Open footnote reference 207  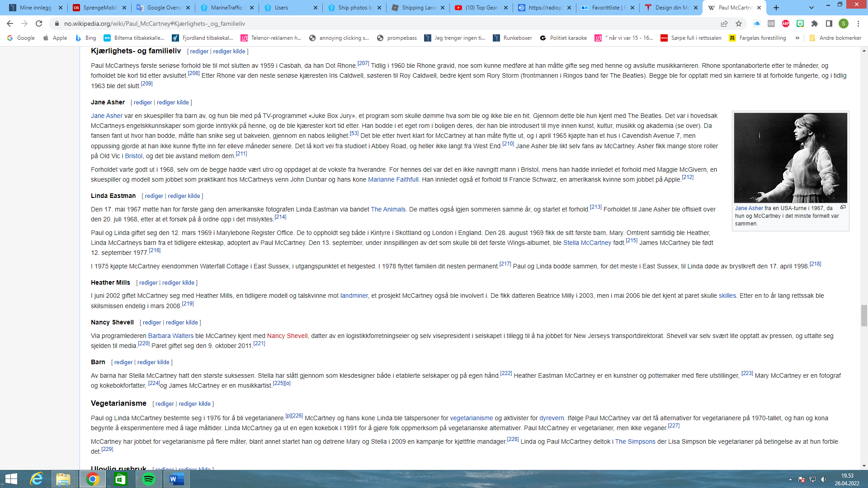tap(363, 64)
